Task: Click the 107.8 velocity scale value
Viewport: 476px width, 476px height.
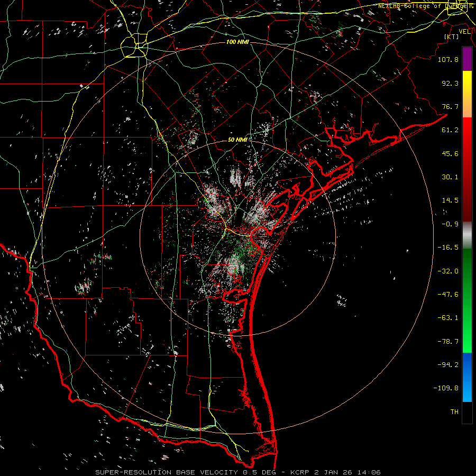Action: (448, 59)
